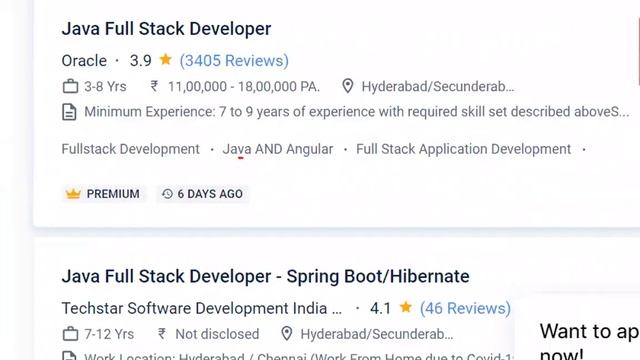Image resolution: width=640 pixels, height=360 pixels.
Task: Click the gold star next to Oracle's 3.9 rating
Action: coord(165,60)
